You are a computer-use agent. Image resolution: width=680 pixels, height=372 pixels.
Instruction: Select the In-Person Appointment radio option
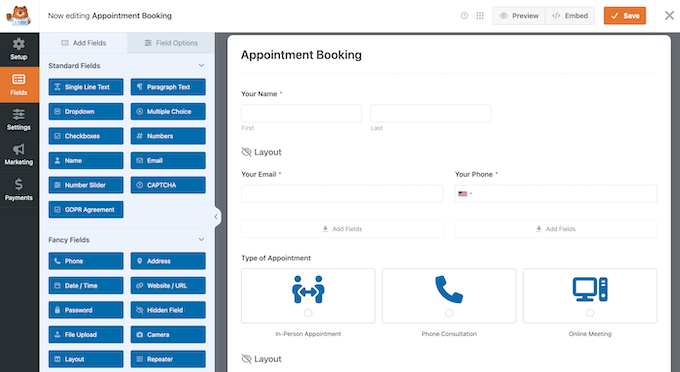coord(308,313)
